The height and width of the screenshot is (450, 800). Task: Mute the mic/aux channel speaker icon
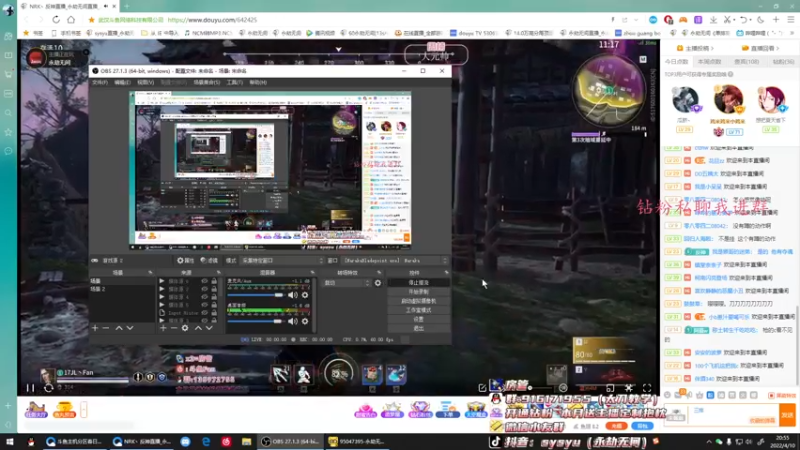tap(293, 295)
